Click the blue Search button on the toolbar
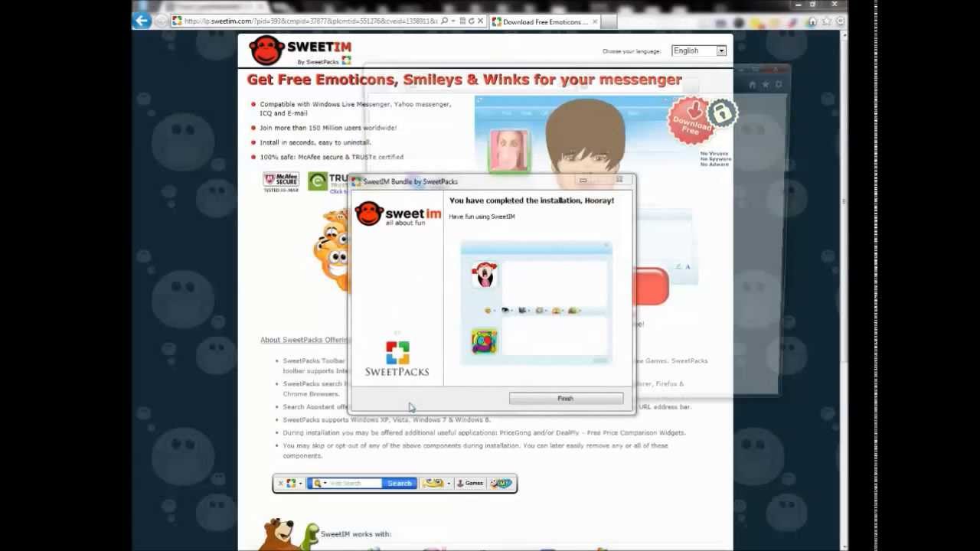The height and width of the screenshot is (551, 980). coord(400,484)
